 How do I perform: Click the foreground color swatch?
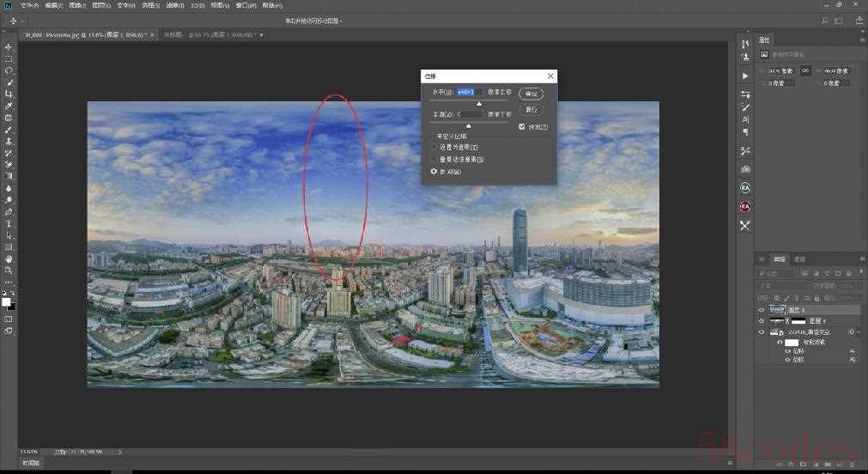(6, 301)
